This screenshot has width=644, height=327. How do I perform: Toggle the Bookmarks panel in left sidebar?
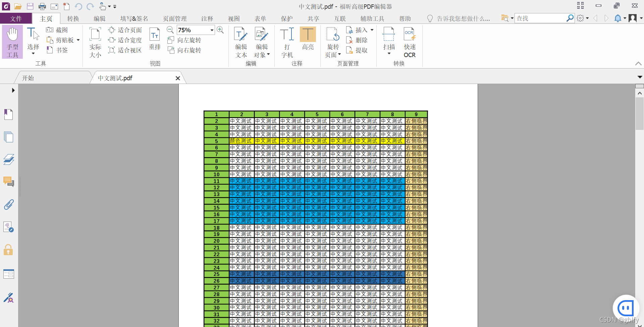(x=8, y=114)
